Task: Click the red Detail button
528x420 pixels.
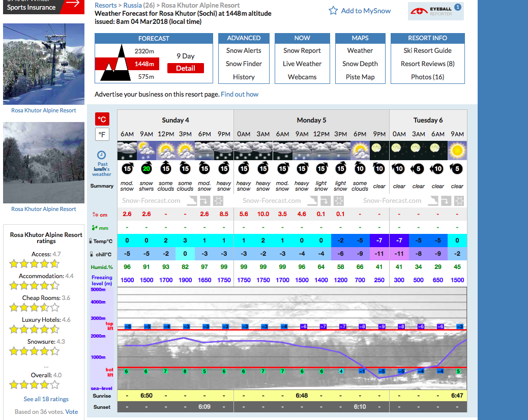Action: pyautogui.click(x=186, y=68)
